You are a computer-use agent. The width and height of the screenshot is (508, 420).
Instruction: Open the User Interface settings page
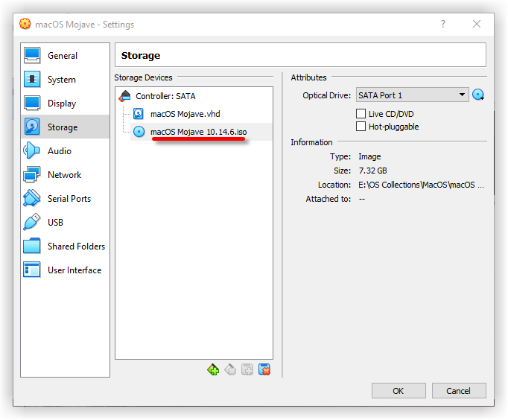[74, 270]
